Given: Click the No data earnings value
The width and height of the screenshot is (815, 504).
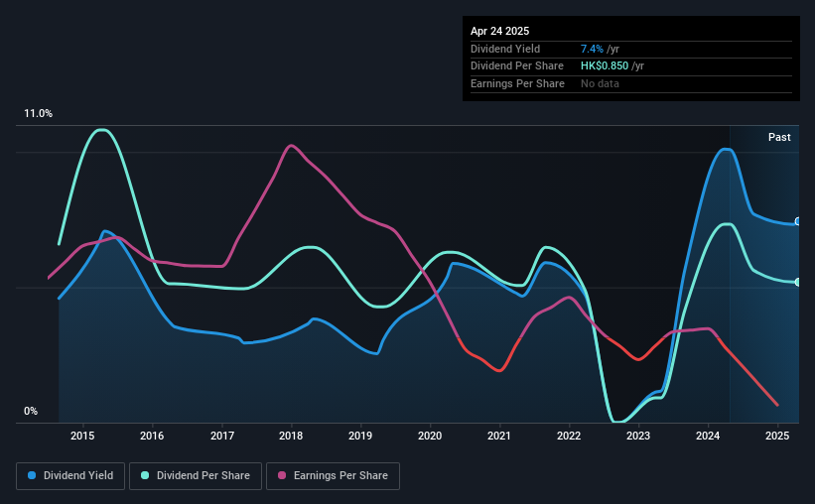Looking at the screenshot, I should point(600,83).
